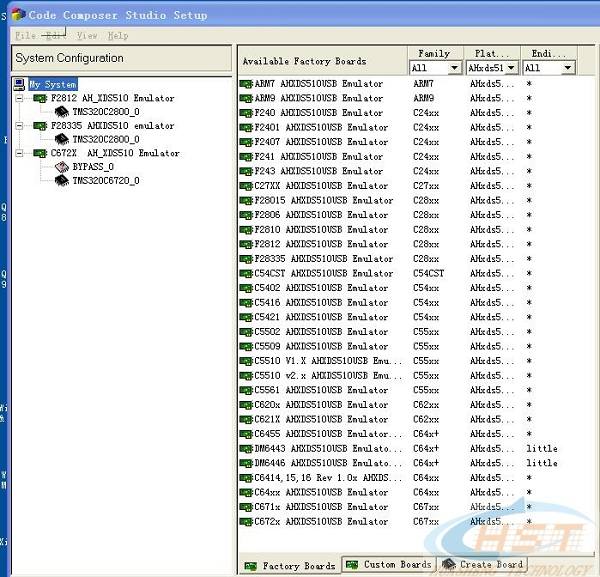Click the C621X AHXDS510USB Emulator board icon

point(246,420)
